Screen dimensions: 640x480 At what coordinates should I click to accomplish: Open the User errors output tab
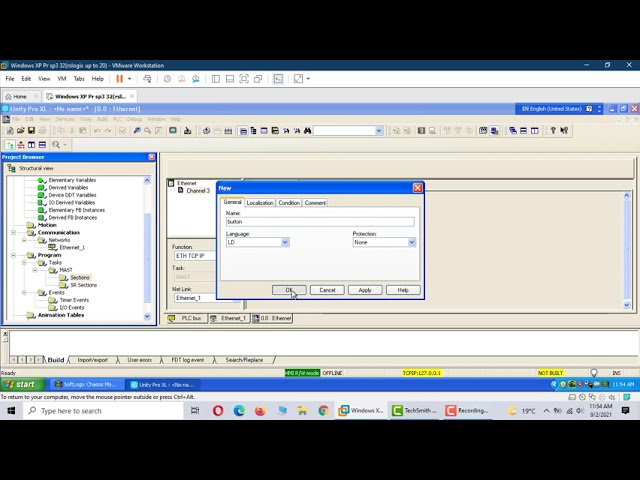pos(139,360)
